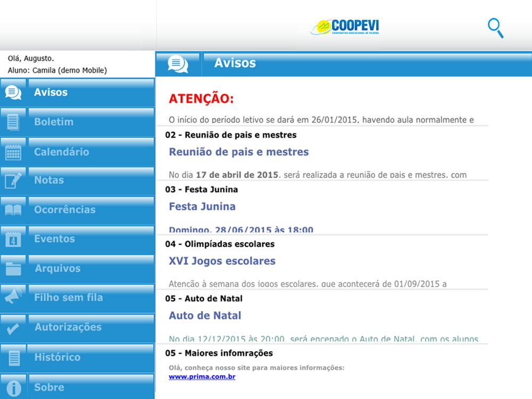532x399 pixels.
Task: Click the Histórico list icon
Action: pos(14,358)
